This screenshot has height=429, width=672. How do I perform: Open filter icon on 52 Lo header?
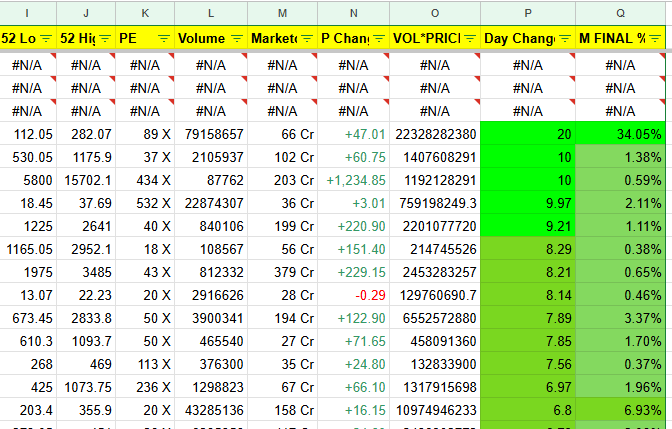coord(45,38)
